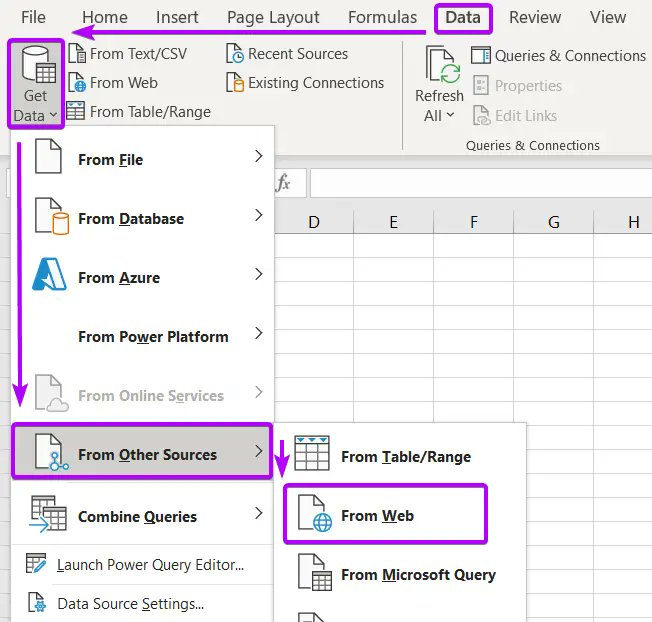Click the Existing Connections label text
Viewport: 652px width, 622px height.
tap(316, 83)
